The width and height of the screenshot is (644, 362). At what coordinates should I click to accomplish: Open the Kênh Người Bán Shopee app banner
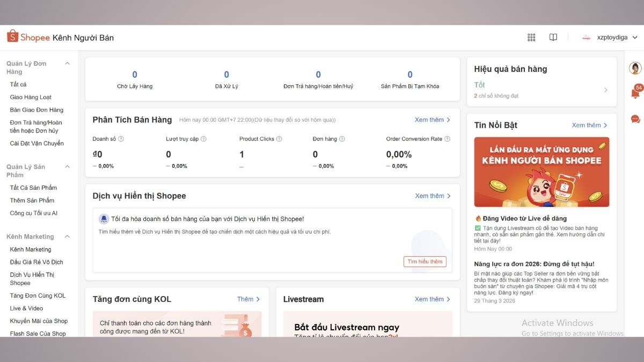(541, 172)
